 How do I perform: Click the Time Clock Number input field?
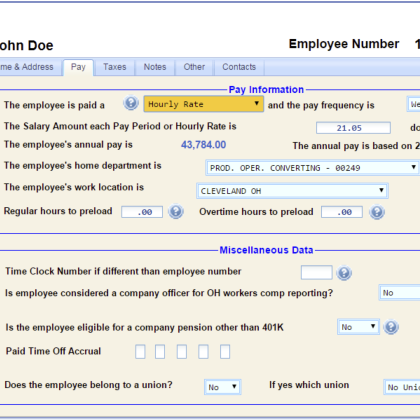(x=317, y=272)
